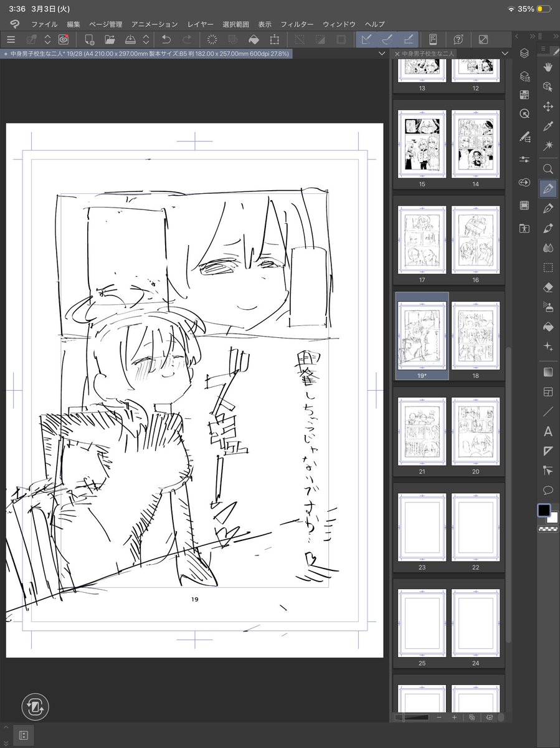560x748 pixels.
Task: Open the フィルター menu
Action: click(x=297, y=24)
